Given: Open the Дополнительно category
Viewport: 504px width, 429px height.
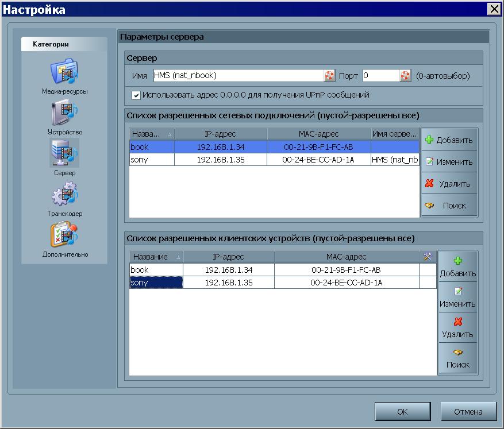Looking at the screenshot, I should click(64, 240).
